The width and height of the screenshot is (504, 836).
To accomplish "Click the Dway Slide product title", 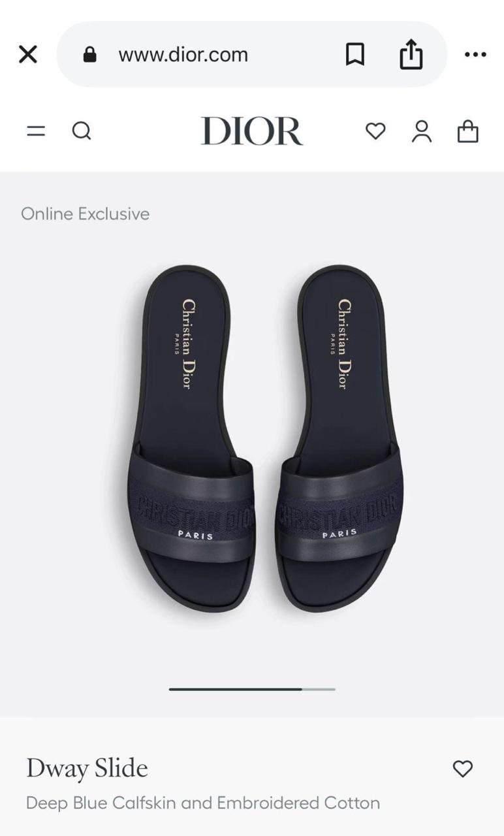I will [87, 768].
